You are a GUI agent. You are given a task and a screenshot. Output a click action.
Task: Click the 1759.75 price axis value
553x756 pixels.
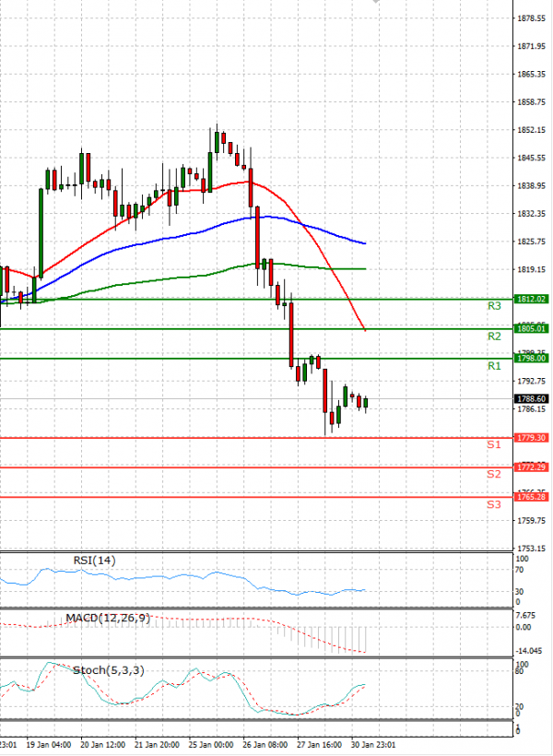(531, 521)
